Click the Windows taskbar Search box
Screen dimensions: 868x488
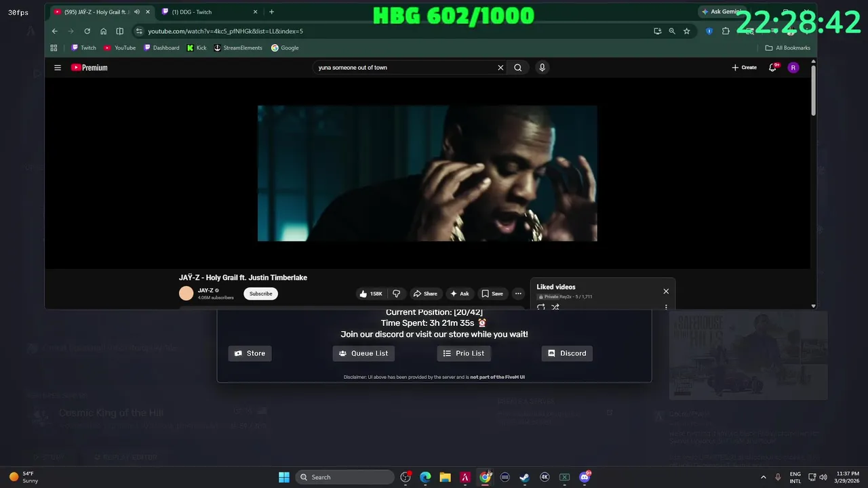(345, 477)
